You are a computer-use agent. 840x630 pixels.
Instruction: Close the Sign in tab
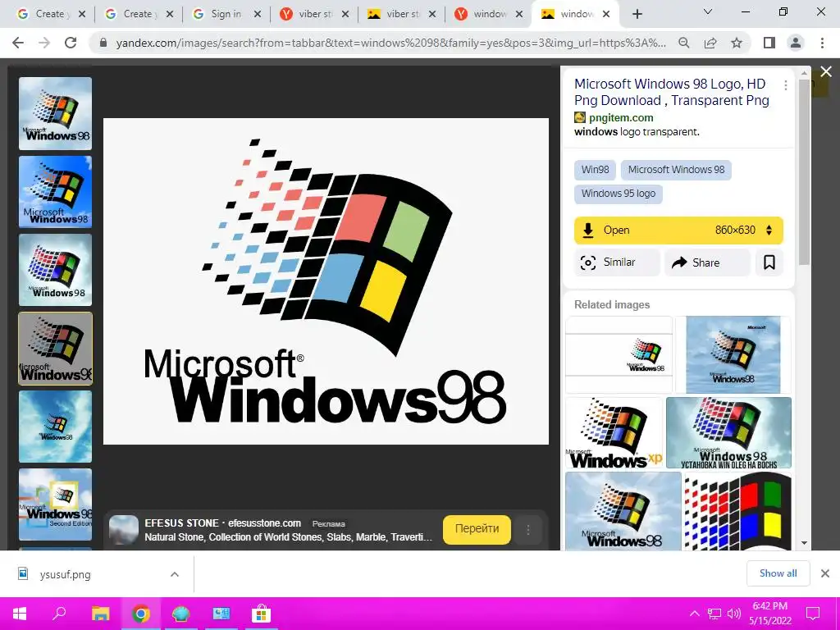pyautogui.click(x=257, y=15)
